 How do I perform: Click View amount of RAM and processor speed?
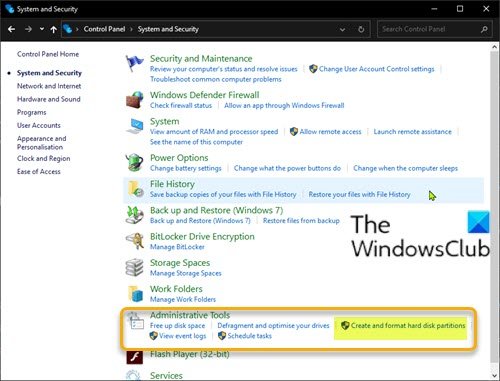pyautogui.click(x=214, y=132)
